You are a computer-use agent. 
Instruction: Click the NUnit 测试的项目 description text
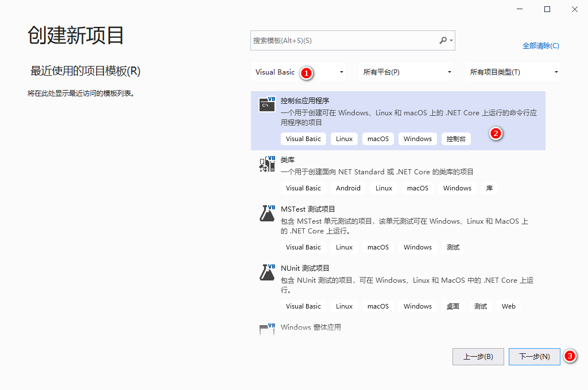[x=407, y=285]
